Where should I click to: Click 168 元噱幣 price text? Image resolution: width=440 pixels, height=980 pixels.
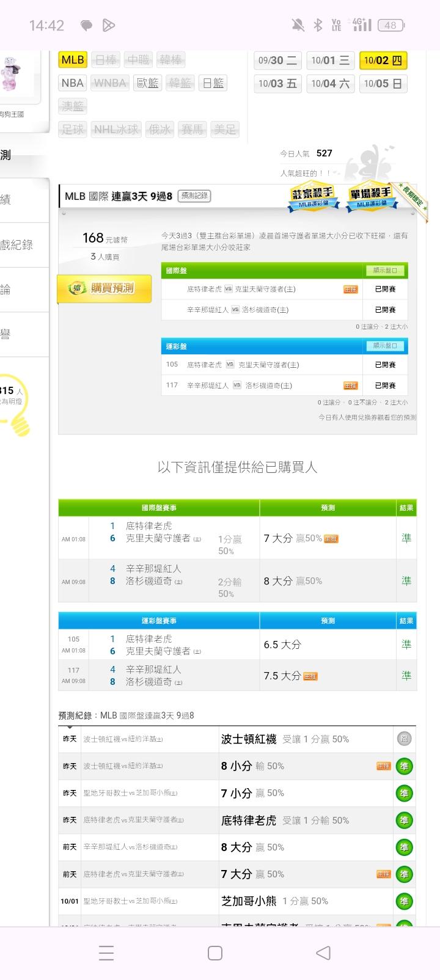[x=105, y=238]
